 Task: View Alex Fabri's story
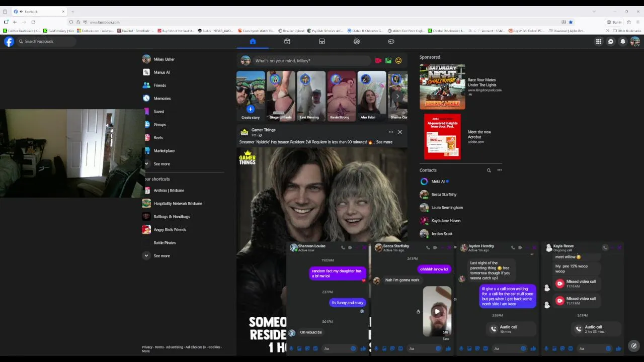[x=371, y=96]
